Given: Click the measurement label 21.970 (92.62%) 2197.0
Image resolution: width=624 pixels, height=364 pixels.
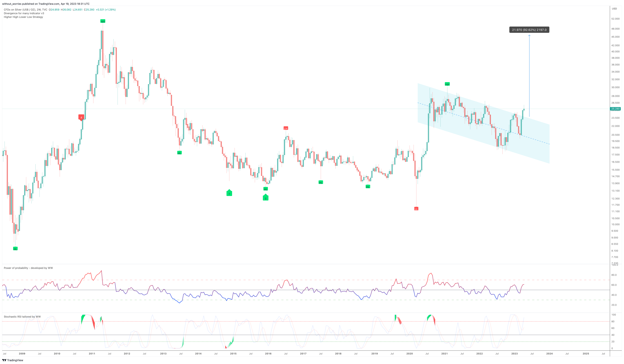Looking at the screenshot, I should tap(529, 30).
